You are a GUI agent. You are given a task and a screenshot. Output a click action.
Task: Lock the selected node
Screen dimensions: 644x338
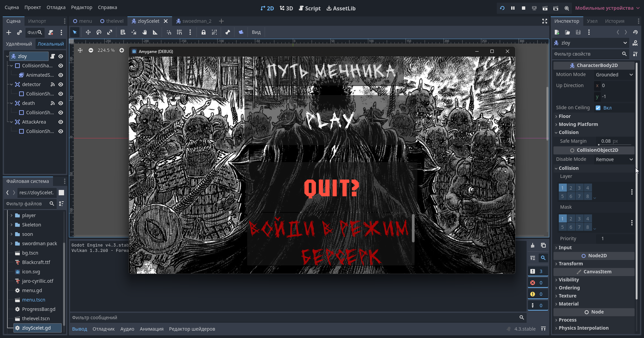point(203,32)
